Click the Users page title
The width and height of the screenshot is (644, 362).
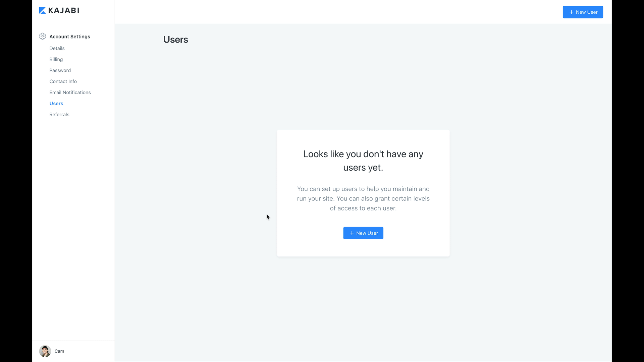click(x=175, y=40)
